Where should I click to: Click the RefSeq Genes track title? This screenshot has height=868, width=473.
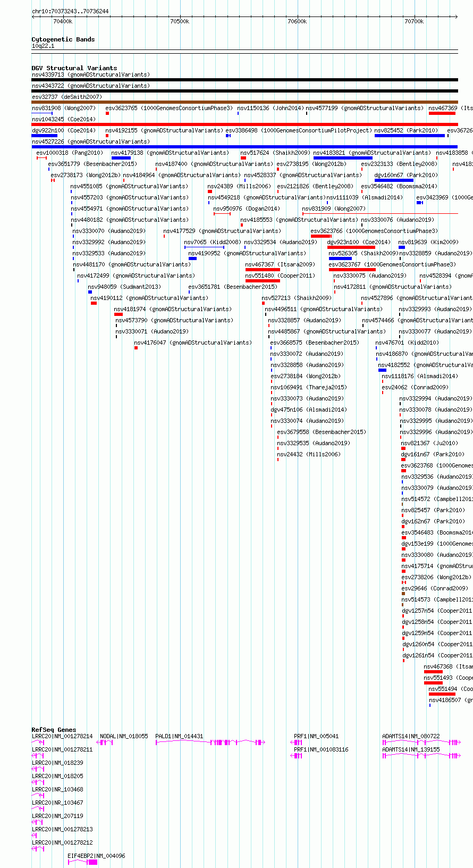(54, 730)
